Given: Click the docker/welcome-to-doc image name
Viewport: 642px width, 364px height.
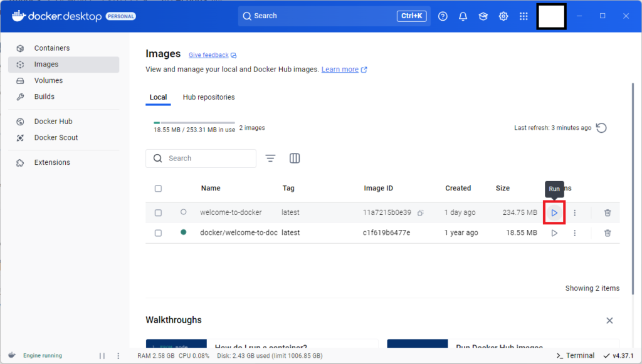Looking at the screenshot, I should coord(238,232).
